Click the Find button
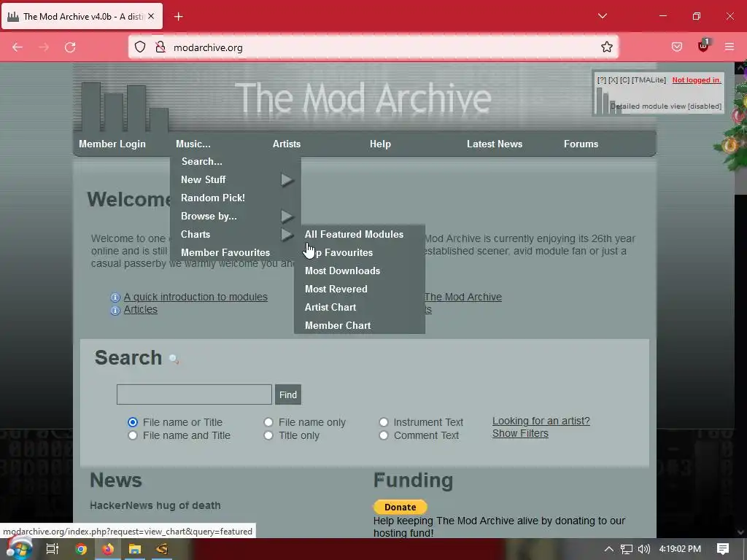This screenshot has width=747, height=560. coord(287,394)
